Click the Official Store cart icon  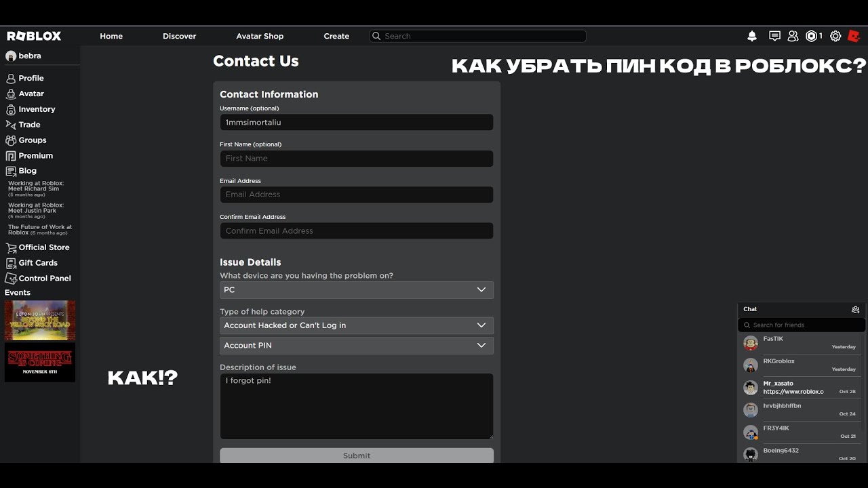[11, 247]
